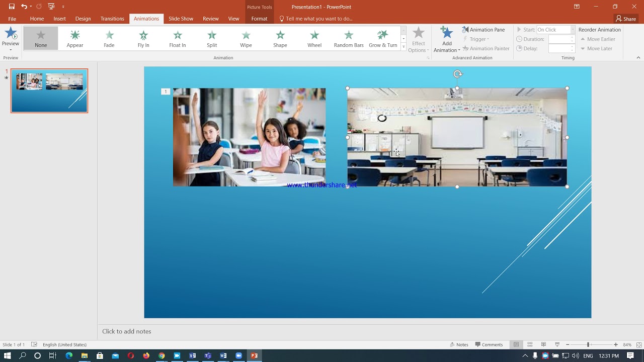This screenshot has height=362, width=644.
Task: Expand the animation gallery More arrow
Action: (x=404, y=47)
